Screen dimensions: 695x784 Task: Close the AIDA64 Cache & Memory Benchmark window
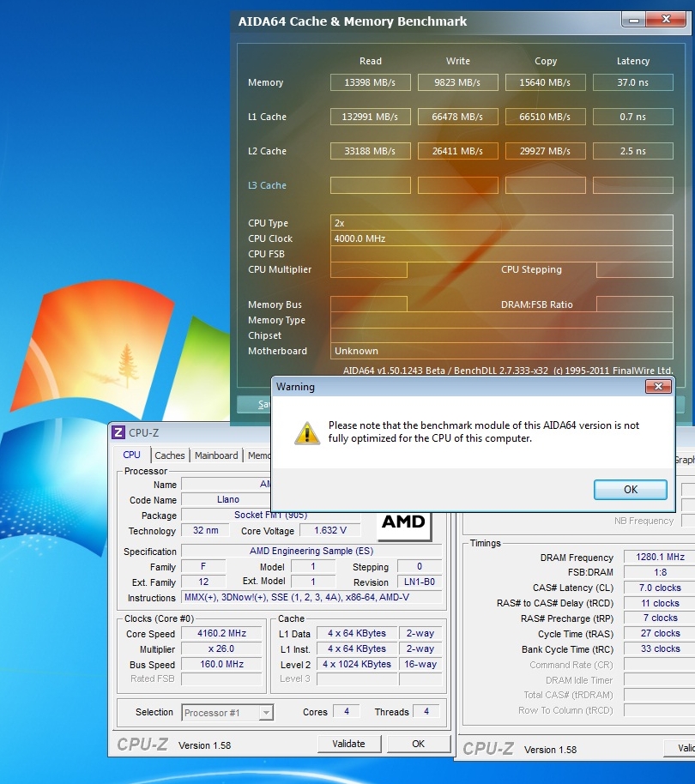click(666, 20)
